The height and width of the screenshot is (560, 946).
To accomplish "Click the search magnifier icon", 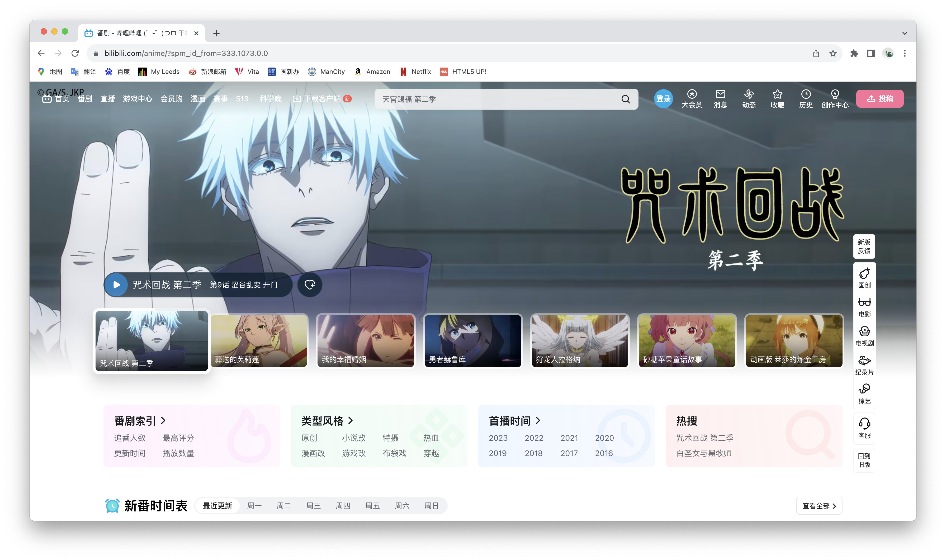I will click(x=625, y=99).
